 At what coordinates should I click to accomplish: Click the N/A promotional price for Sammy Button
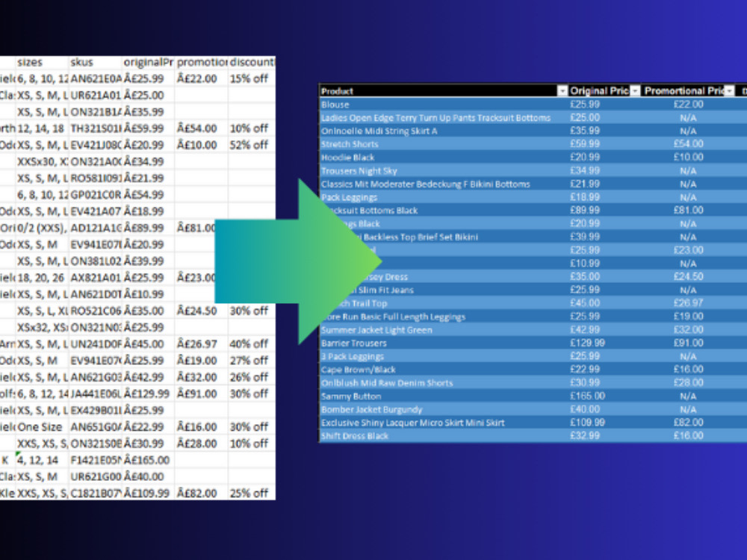[x=689, y=396]
